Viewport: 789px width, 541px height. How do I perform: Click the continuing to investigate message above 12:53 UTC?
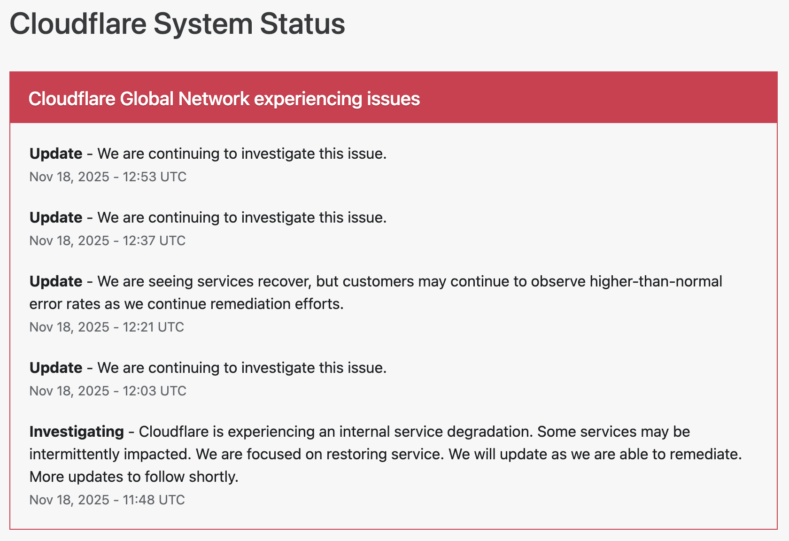tap(241, 154)
